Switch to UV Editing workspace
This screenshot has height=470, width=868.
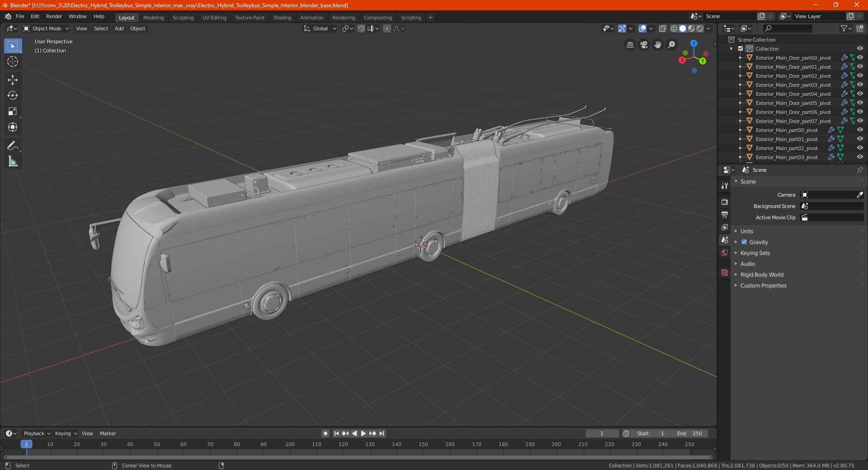click(214, 18)
